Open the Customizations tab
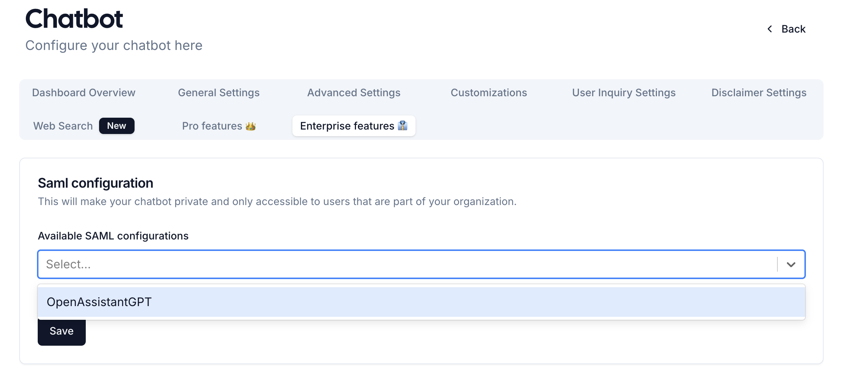 click(489, 93)
